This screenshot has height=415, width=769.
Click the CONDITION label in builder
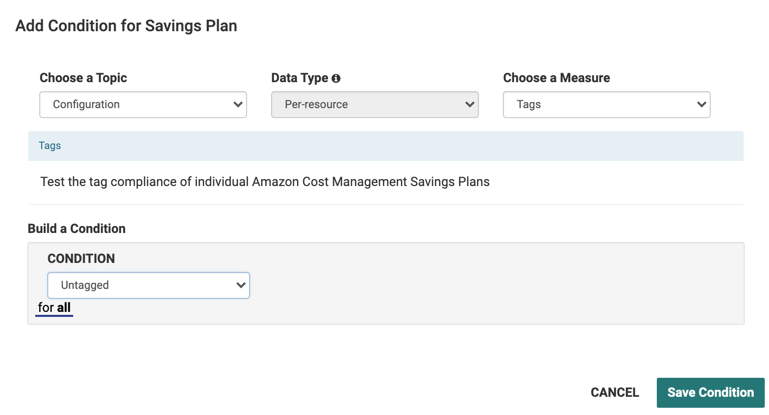(81, 259)
